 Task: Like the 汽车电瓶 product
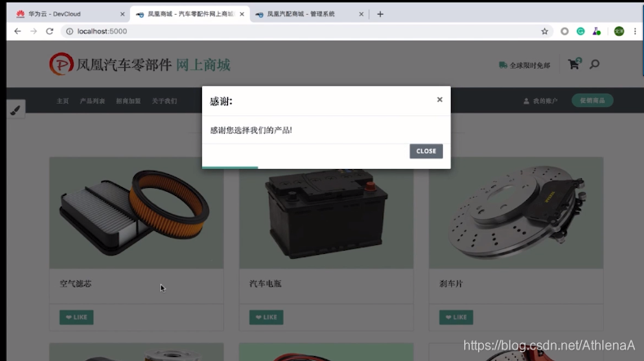(266, 317)
